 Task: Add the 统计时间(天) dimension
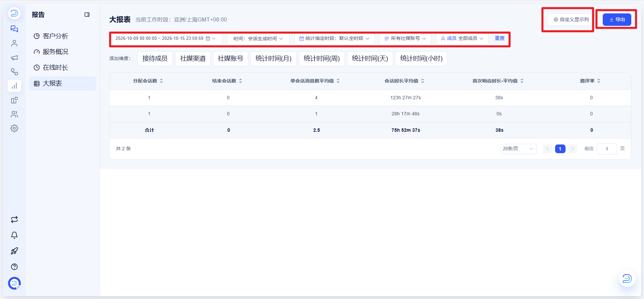370,59
